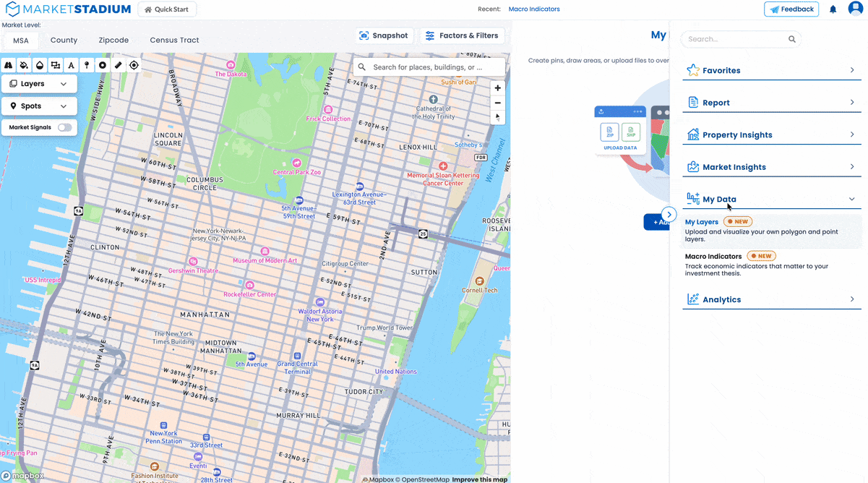The width and height of the screenshot is (868, 483).
Task: Click the Grand Central Terminal marker
Action: (x=297, y=356)
